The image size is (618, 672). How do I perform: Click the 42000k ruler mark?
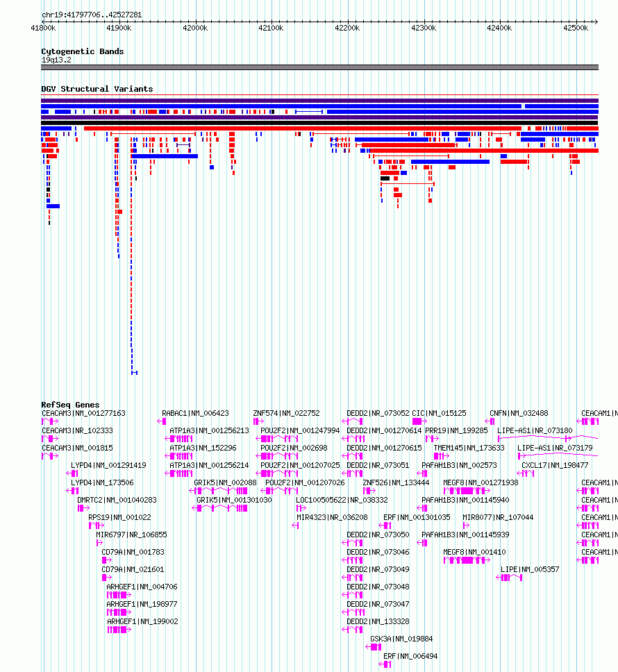[x=195, y=28]
